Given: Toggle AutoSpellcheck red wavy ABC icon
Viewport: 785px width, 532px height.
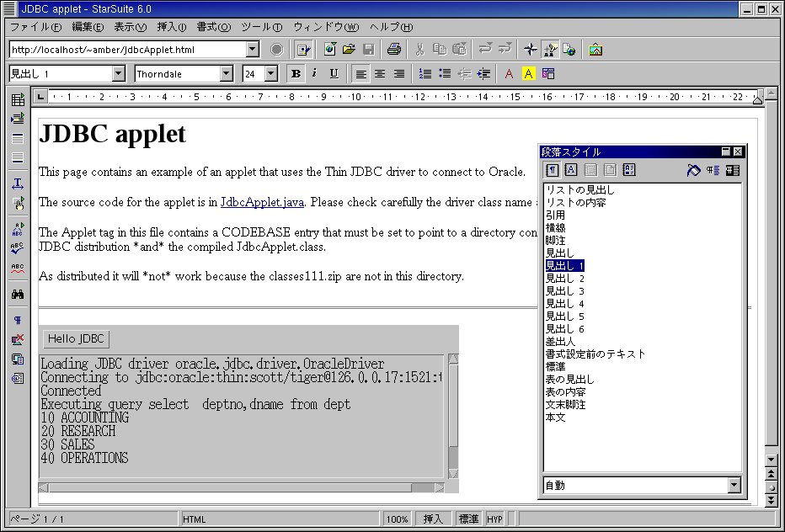Looking at the screenshot, I should pyautogui.click(x=18, y=269).
